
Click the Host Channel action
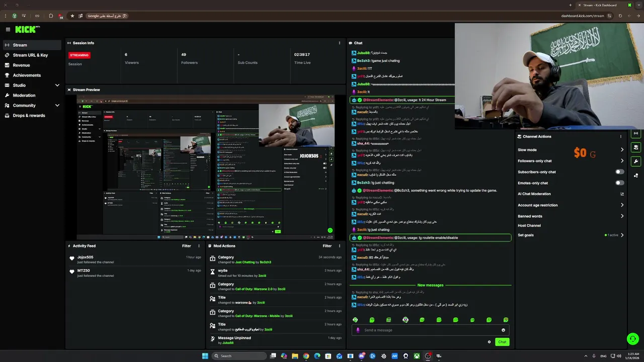(x=529, y=226)
